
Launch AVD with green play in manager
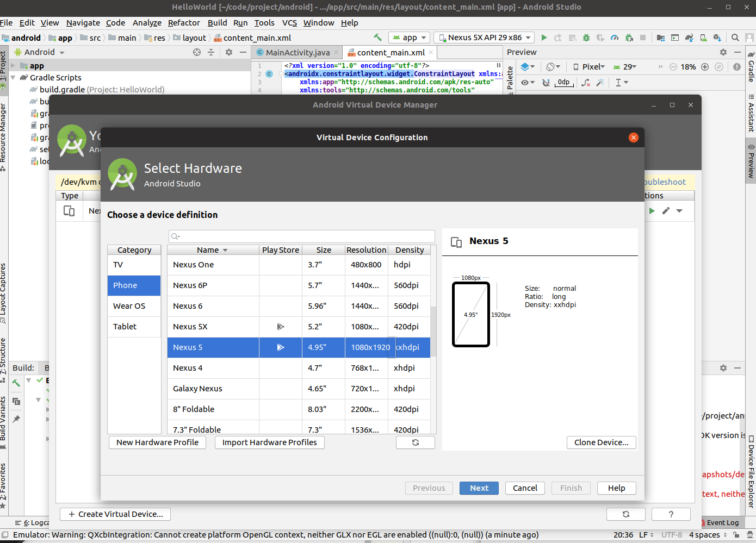(652, 211)
